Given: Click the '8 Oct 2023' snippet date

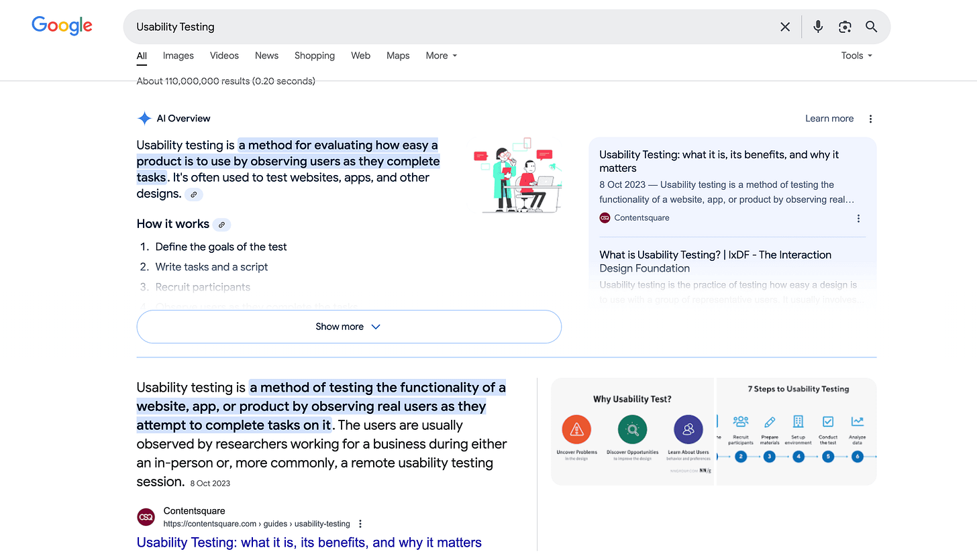Looking at the screenshot, I should click(x=210, y=484).
